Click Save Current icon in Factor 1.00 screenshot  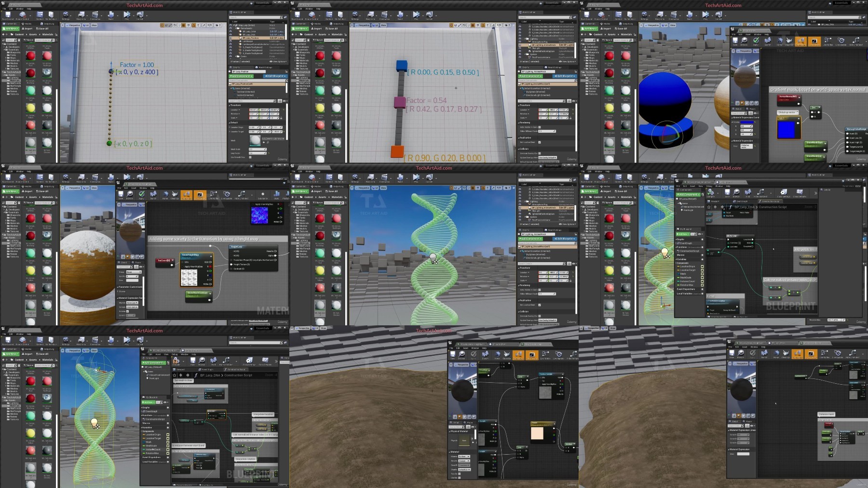(x=7, y=16)
